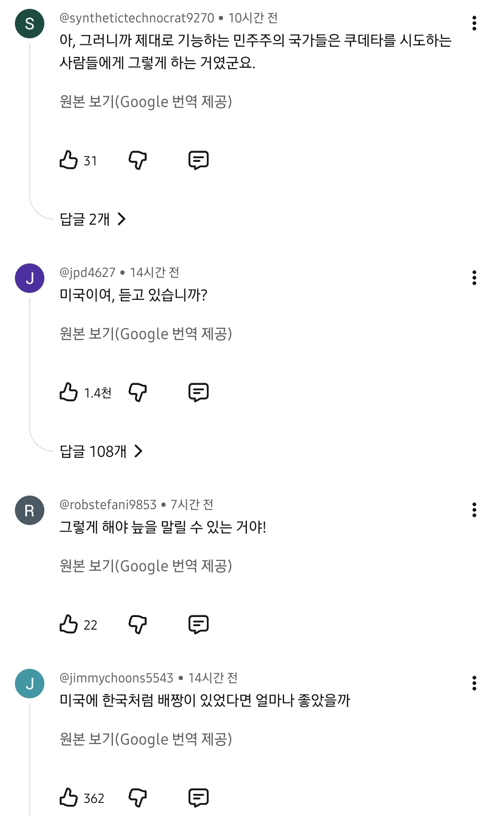Dislike the comment by @jpd4627
The image size is (504, 816).
(x=138, y=392)
